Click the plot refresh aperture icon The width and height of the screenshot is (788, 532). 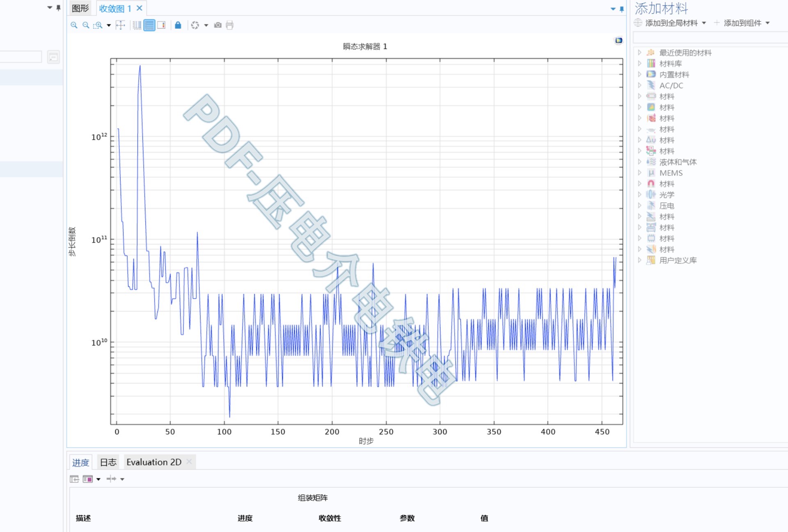coord(195,25)
